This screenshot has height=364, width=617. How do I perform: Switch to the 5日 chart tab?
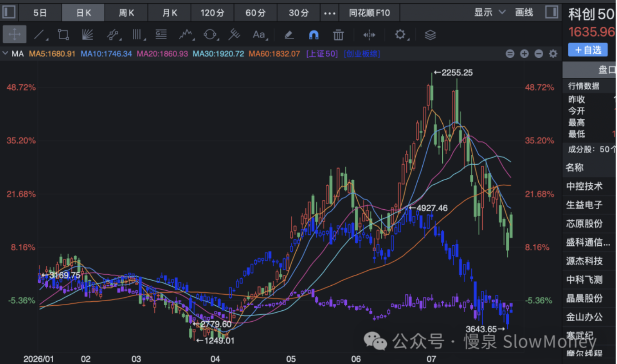point(40,13)
